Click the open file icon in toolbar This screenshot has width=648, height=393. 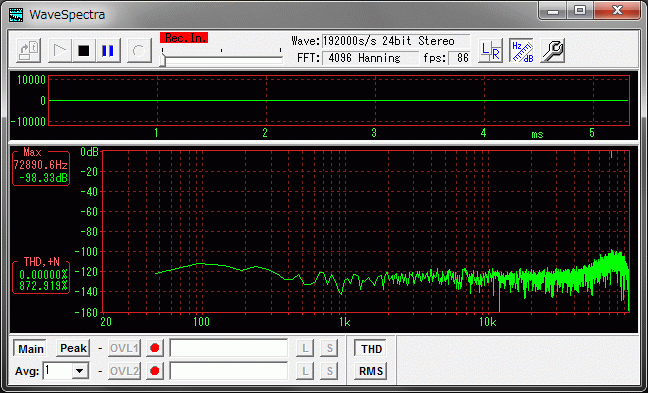[x=29, y=51]
